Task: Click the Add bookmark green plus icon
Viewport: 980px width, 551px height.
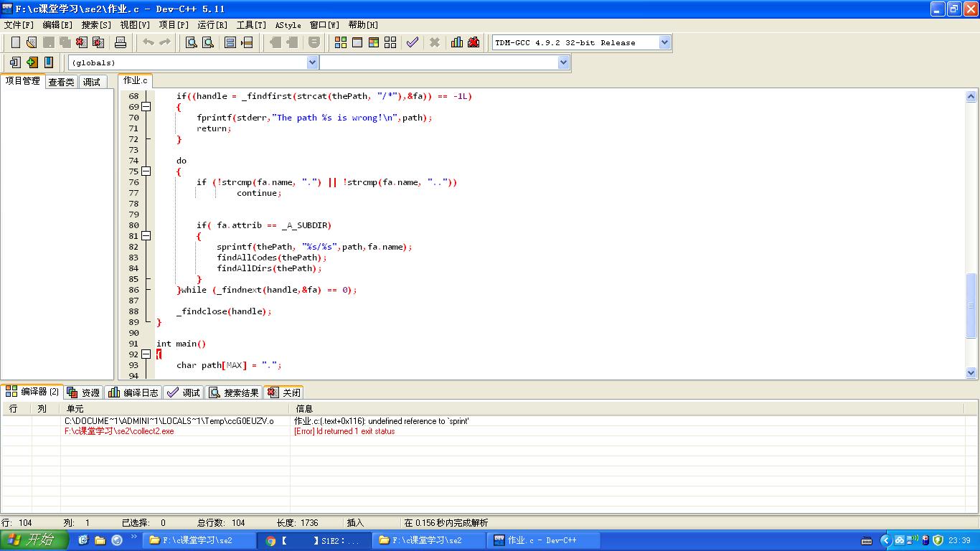Action: coord(32,62)
